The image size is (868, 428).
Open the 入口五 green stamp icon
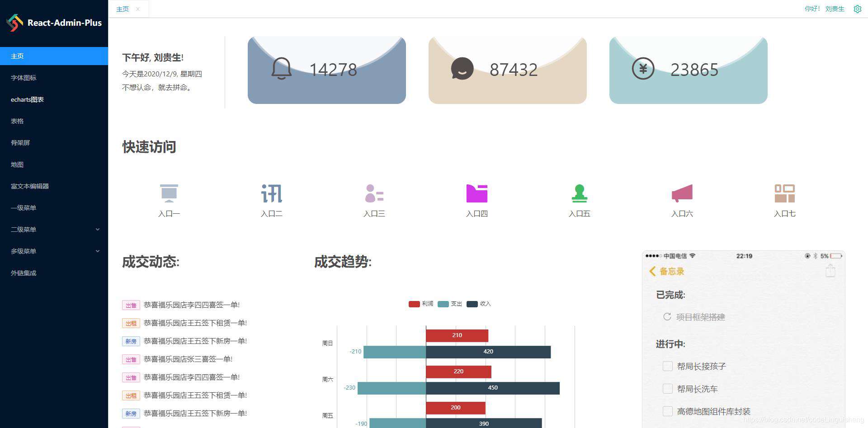(580, 193)
